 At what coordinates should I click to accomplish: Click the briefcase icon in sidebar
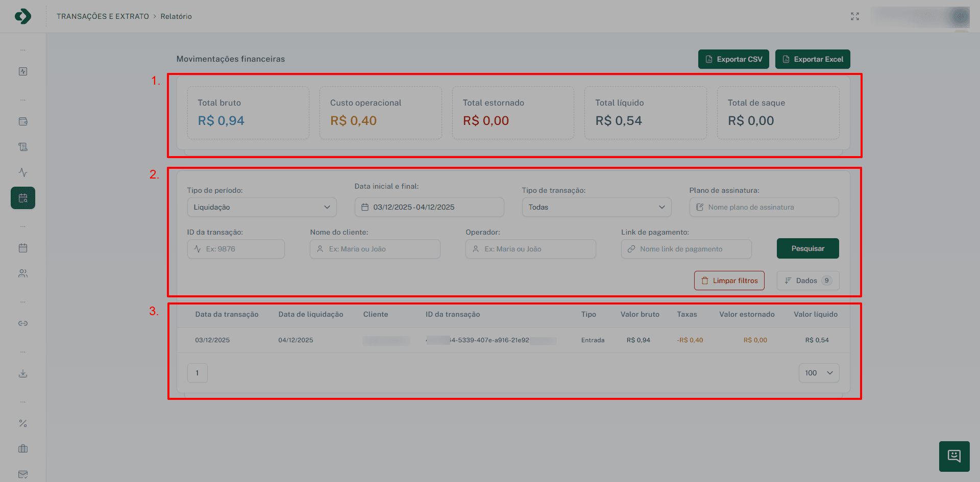coord(23,449)
